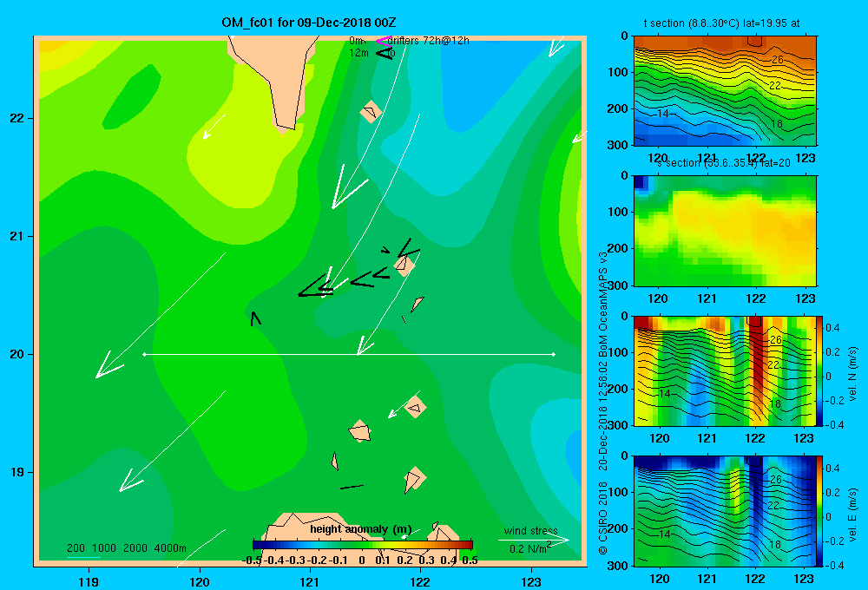Click the 14 isotherm label in the temperature section
The height and width of the screenshot is (590, 868).
point(662,114)
